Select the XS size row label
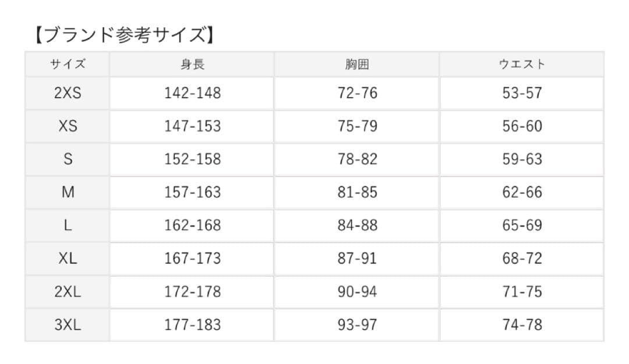Screen dimensions: 629x364 pos(68,126)
